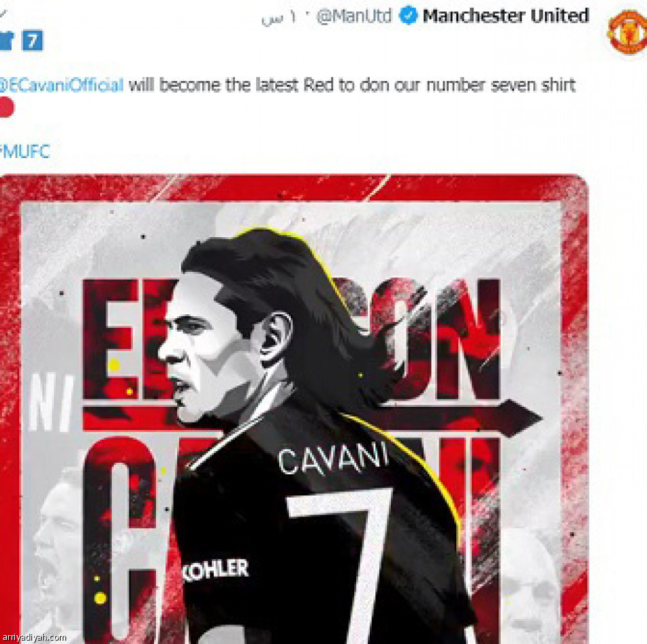The image size is (647, 644).
Task: Open the Manchester United crest avatar
Action: 627,32
